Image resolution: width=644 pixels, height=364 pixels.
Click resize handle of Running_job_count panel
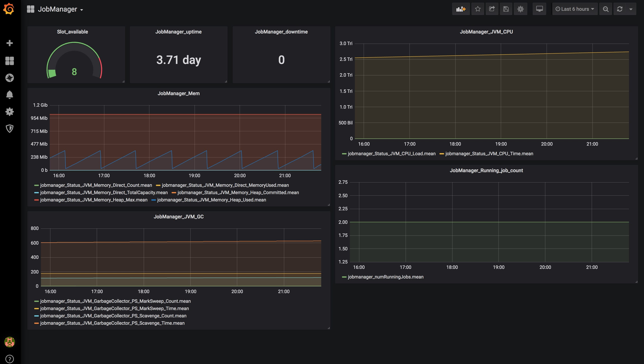tap(636, 282)
